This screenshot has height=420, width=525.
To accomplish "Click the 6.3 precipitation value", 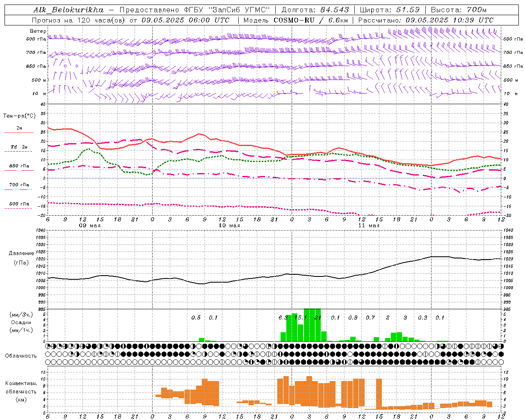I will [283, 317].
